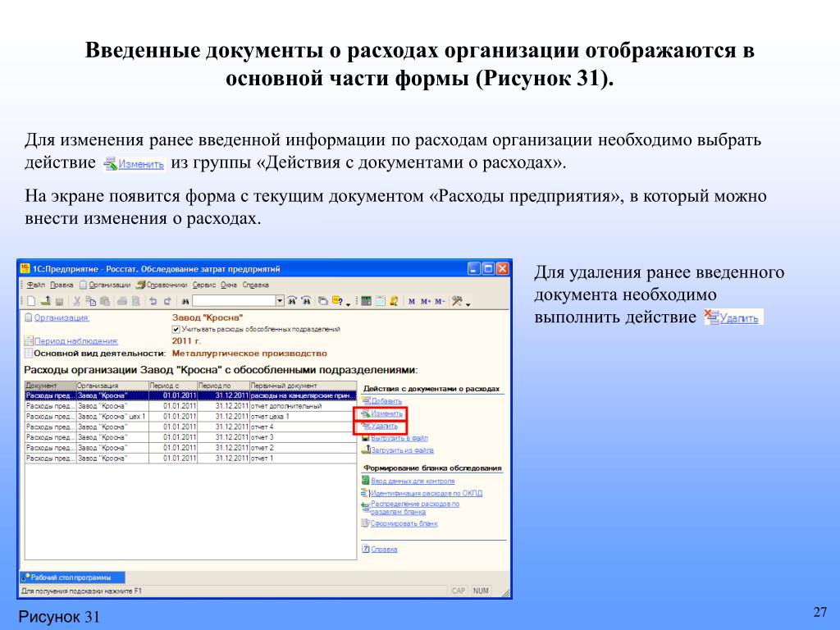Click the Redo arrow icon
This screenshot has height=630, width=840.
coord(167,301)
